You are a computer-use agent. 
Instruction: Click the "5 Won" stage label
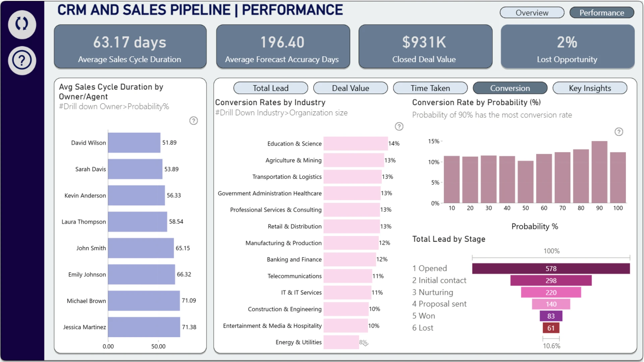click(x=424, y=316)
